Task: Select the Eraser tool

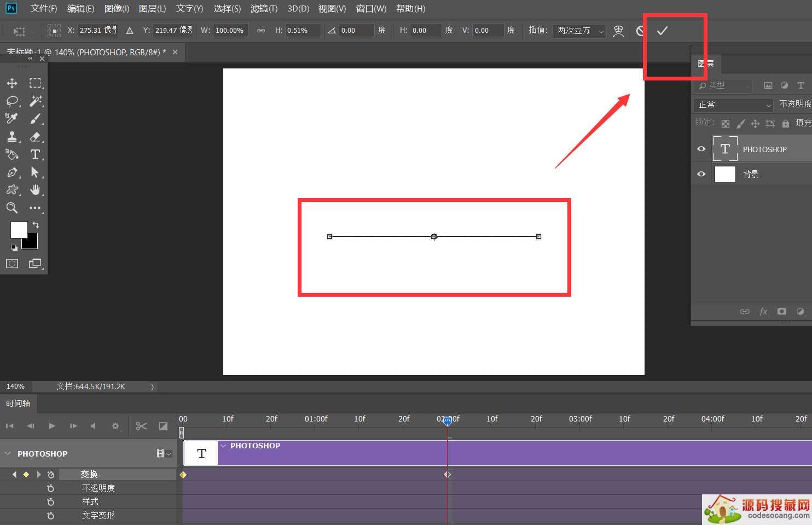Action: click(36, 136)
